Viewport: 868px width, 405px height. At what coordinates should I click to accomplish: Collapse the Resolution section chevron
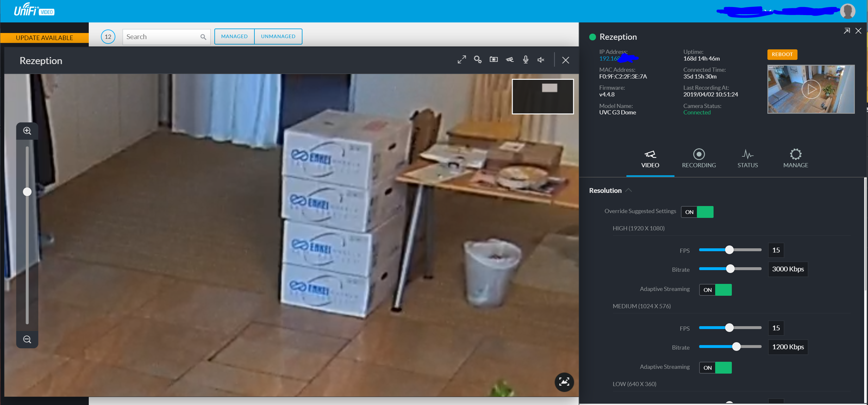(x=628, y=190)
